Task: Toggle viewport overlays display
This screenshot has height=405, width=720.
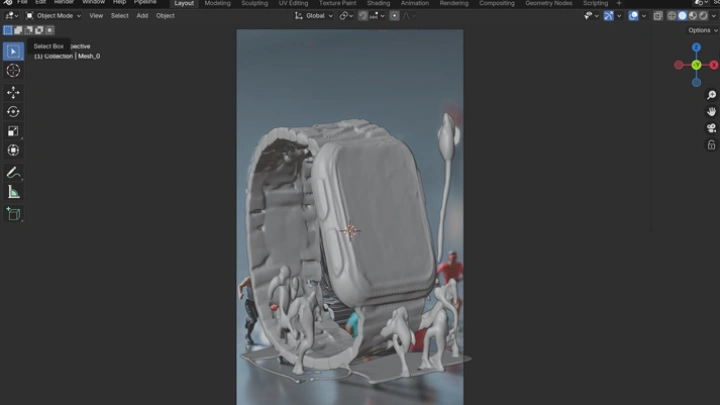Action: 633,16
